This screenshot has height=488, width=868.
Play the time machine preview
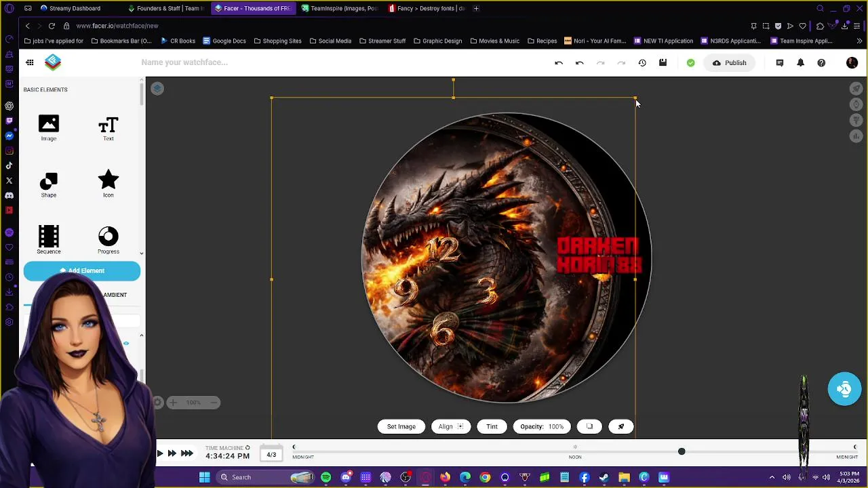(160, 453)
